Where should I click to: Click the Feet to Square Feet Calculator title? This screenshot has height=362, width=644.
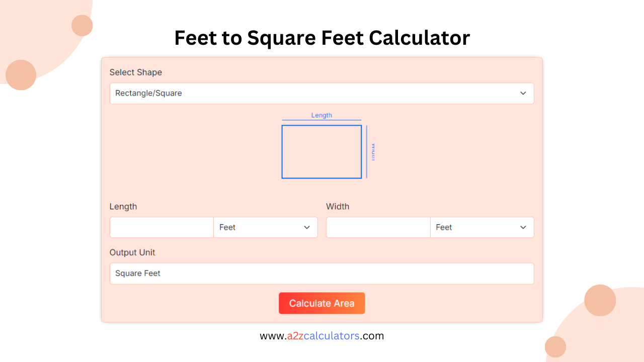[x=322, y=38]
